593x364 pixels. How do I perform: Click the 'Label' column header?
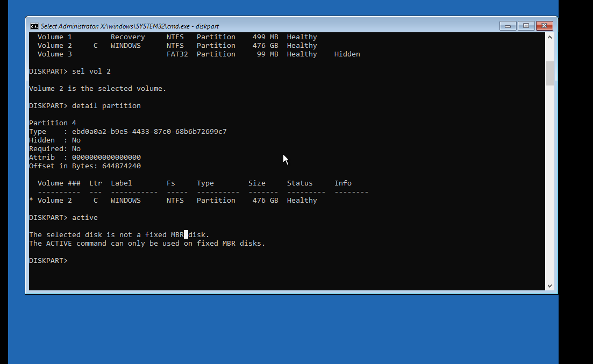pyautogui.click(x=122, y=183)
